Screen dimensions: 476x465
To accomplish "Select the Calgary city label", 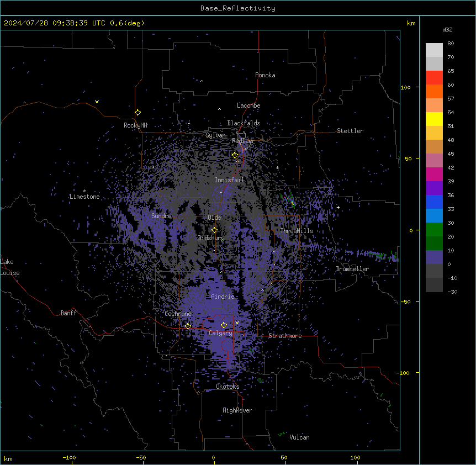I will (220, 333).
